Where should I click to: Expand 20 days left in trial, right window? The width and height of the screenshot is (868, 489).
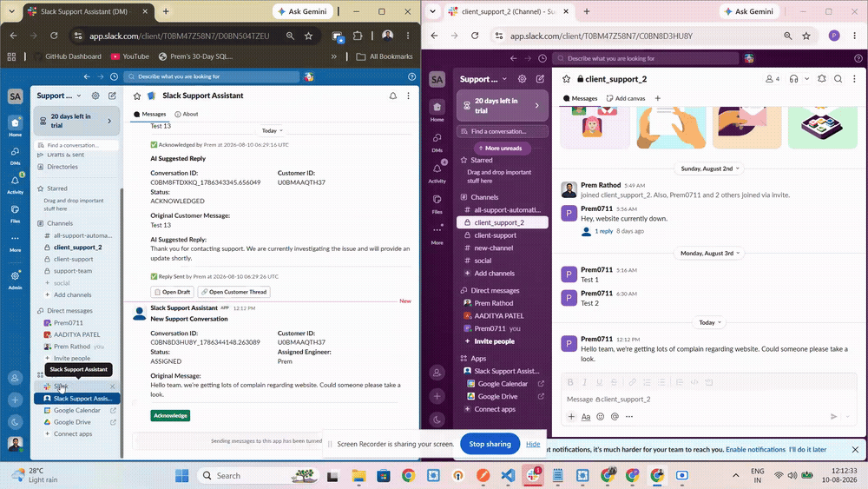point(503,105)
